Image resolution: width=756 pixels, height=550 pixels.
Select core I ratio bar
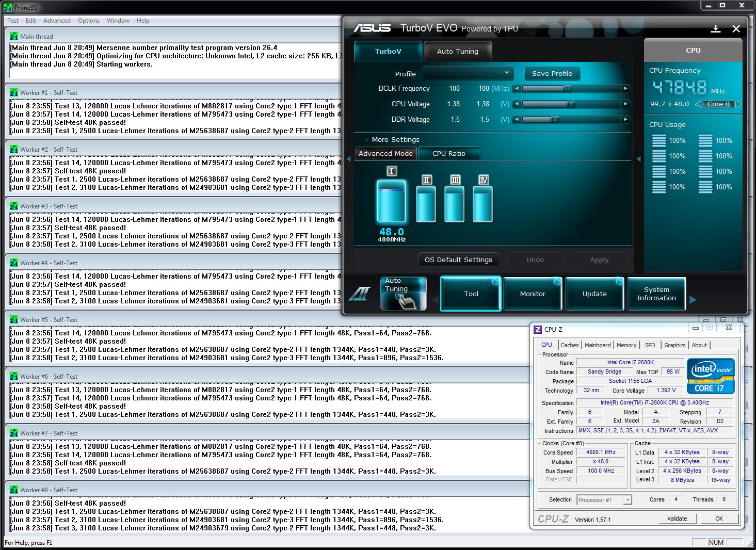click(391, 201)
